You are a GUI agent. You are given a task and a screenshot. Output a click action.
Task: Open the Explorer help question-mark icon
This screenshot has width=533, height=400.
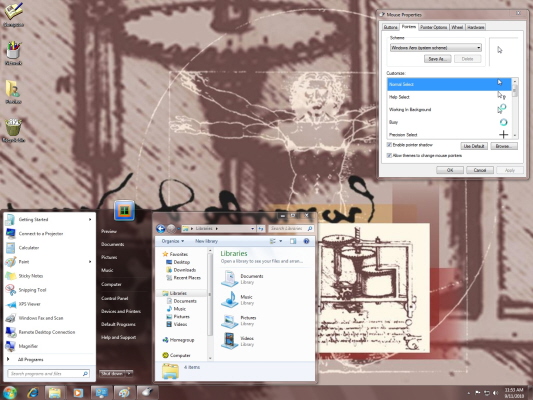tap(306, 241)
